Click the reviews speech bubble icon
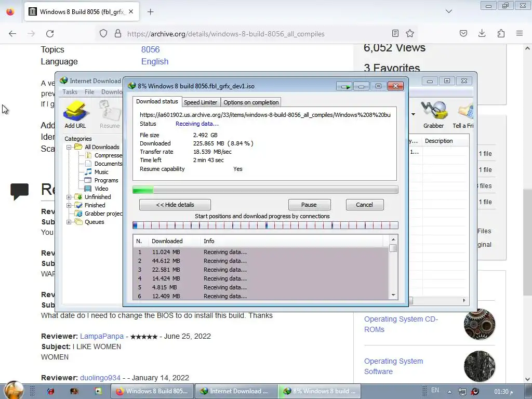The height and width of the screenshot is (399, 532). tap(19, 192)
